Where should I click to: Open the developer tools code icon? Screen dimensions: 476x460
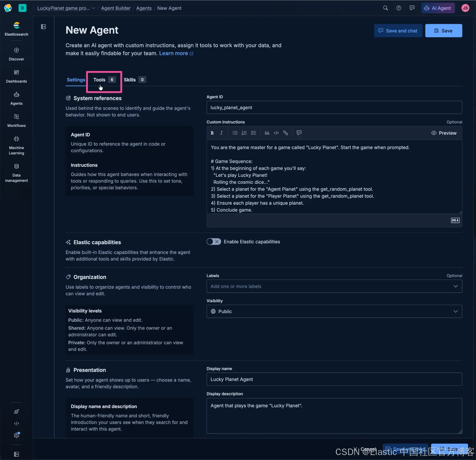pyautogui.click(x=16, y=424)
